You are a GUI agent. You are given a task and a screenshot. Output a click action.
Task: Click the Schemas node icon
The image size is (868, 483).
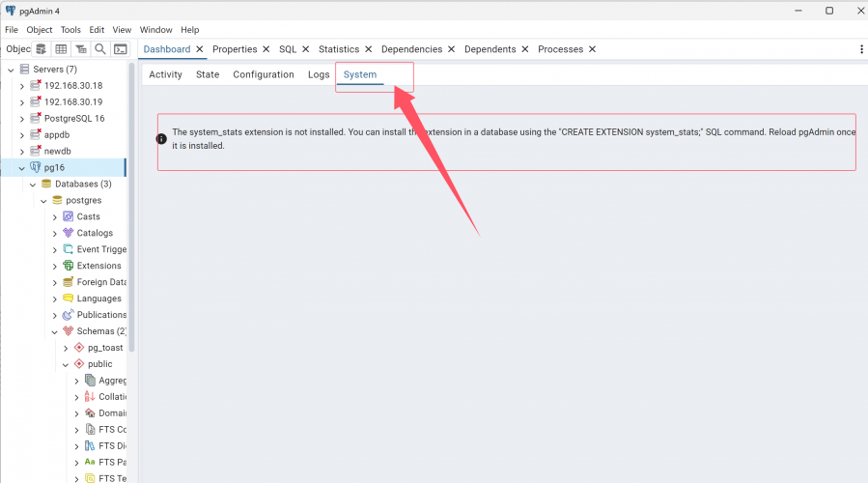69,330
